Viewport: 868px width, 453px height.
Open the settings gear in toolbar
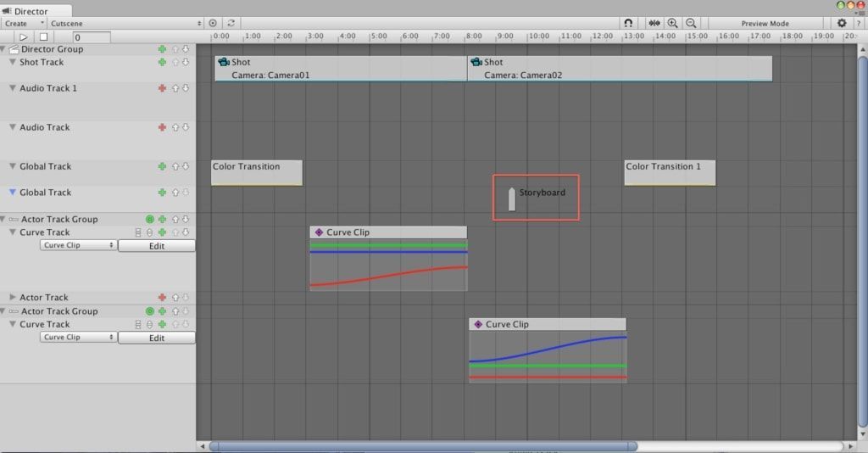pos(842,23)
